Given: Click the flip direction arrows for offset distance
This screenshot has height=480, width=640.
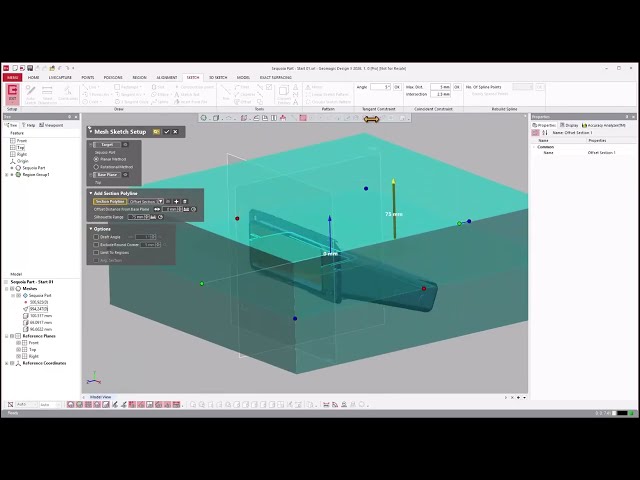Looking at the screenshot, I should point(157,209).
